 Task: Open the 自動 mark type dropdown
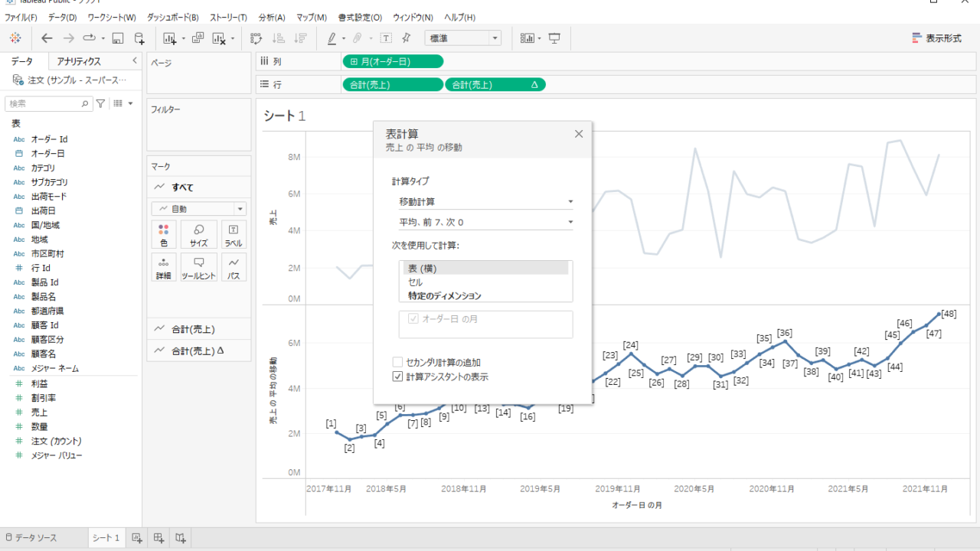click(198, 209)
